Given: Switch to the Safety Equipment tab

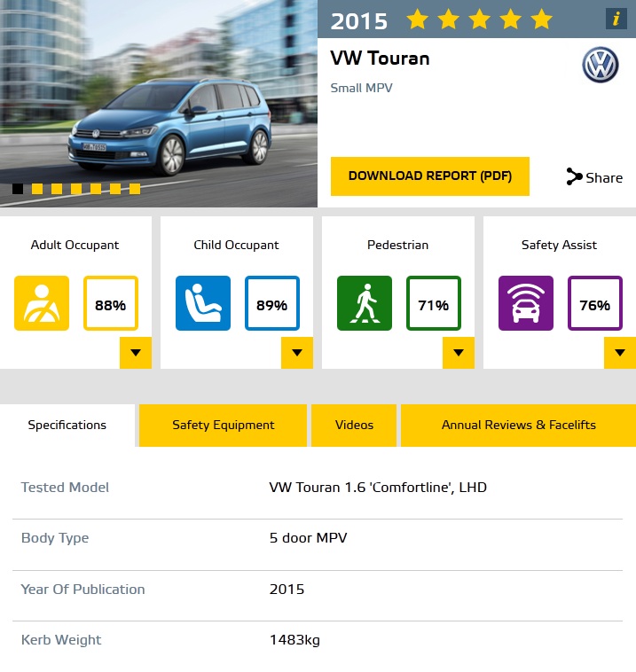Looking at the screenshot, I should (x=223, y=426).
